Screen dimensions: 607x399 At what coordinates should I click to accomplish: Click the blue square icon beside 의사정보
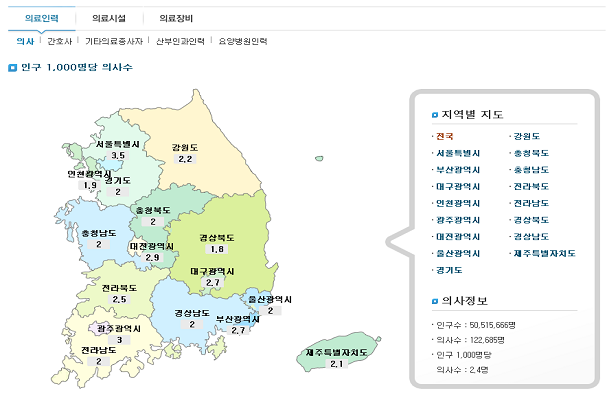tap(435, 301)
